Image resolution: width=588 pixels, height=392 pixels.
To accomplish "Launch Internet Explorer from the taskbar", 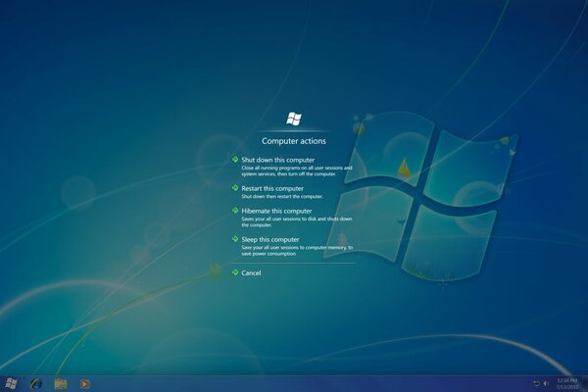I will click(36, 382).
